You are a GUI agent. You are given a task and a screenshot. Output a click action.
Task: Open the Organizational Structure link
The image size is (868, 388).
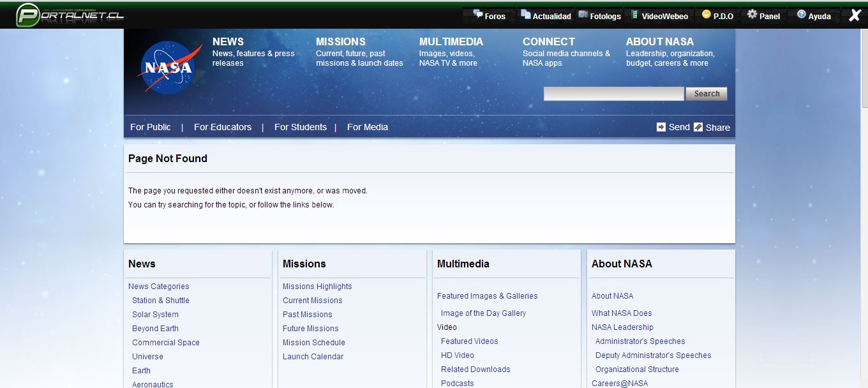pos(637,369)
